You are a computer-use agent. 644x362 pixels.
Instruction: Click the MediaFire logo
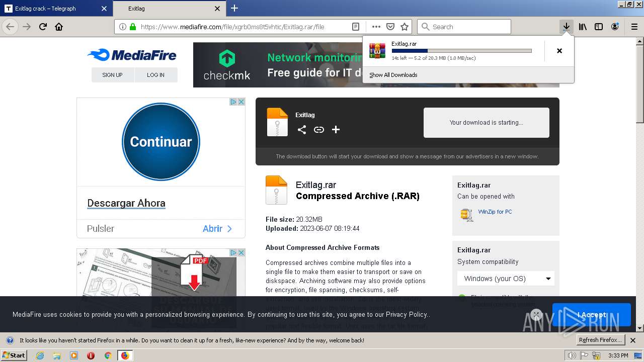[132, 55]
